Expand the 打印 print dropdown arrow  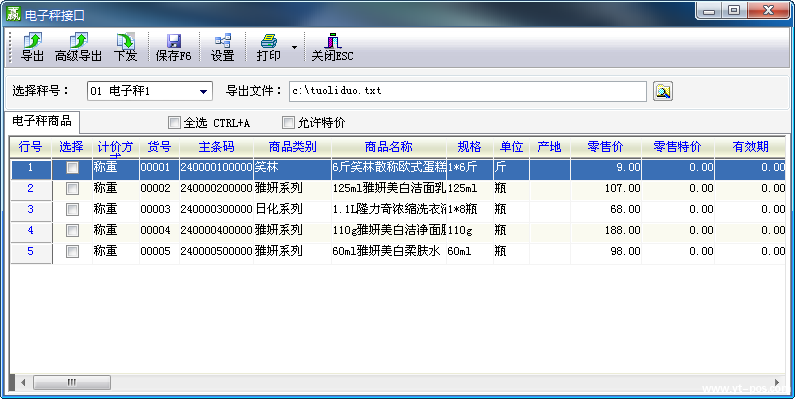pos(295,48)
